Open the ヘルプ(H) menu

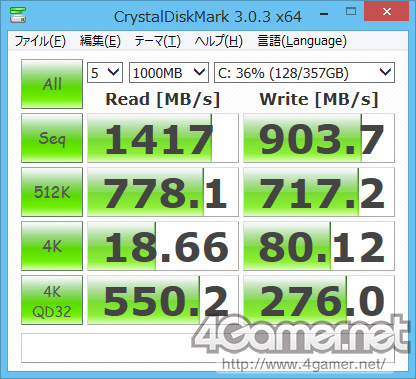219,41
